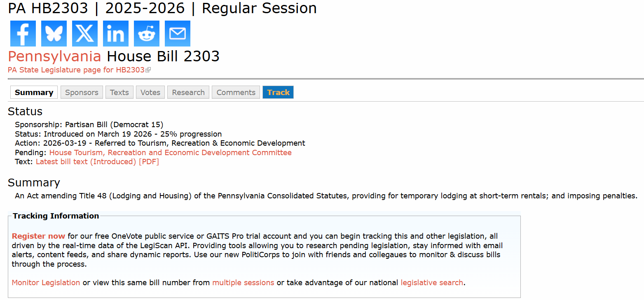The image size is (644, 300).
Task: Go to the Research tab
Action: (x=188, y=92)
